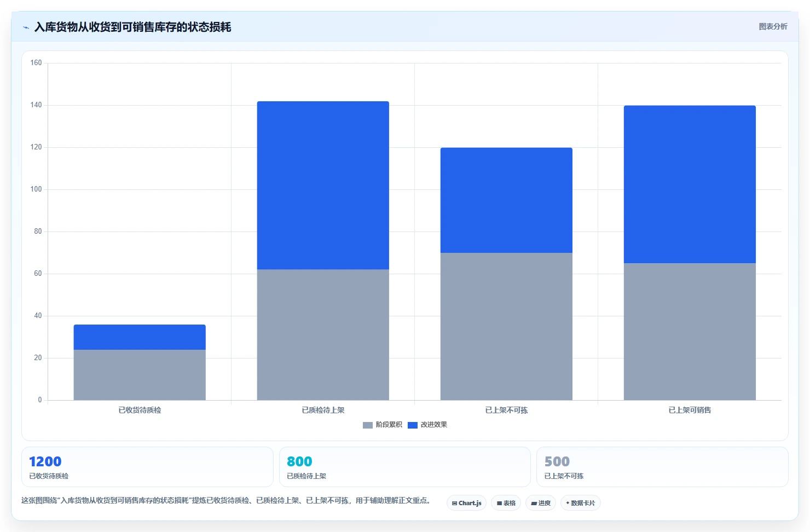This screenshot has height=532, width=810.
Task: Click the 数据卡片 tag chip
Action: (x=580, y=503)
